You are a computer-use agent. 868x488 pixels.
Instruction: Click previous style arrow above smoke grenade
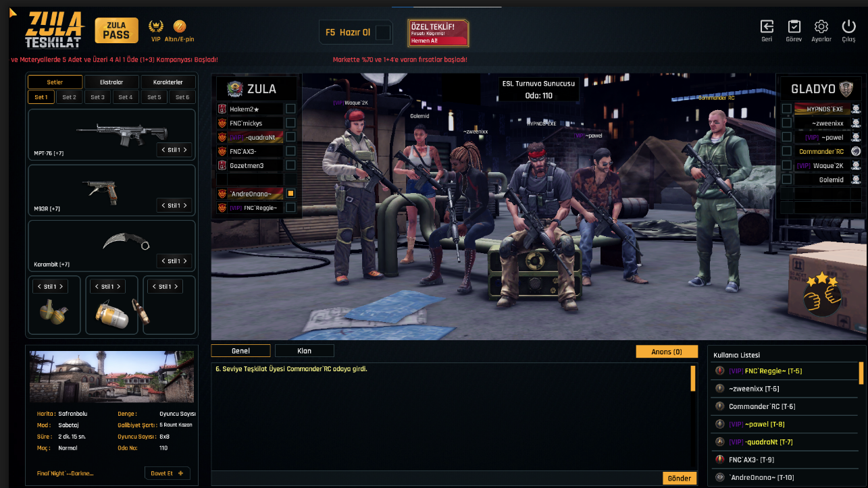click(96, 287)
